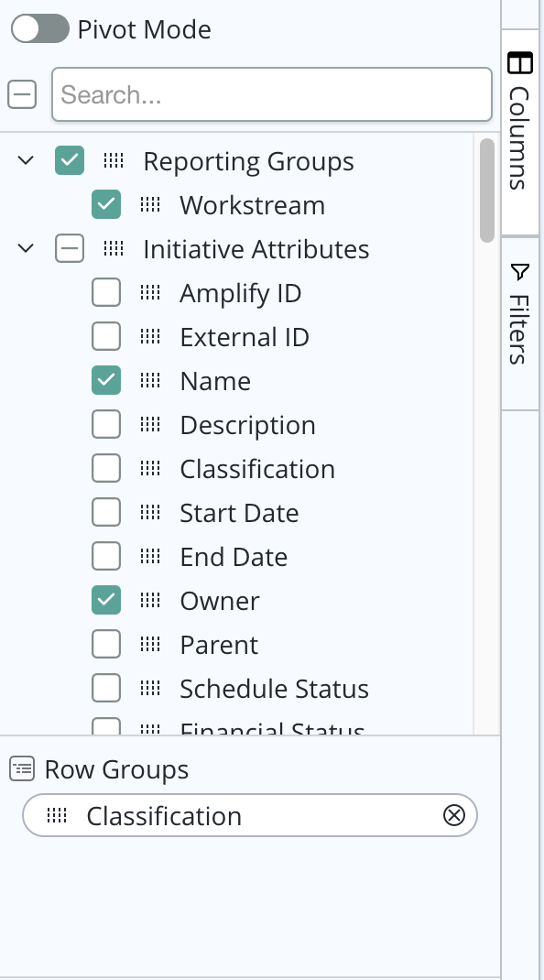Select the Reporting Groups label
This screenshot has height=980, width=544.
coord(249,161)
